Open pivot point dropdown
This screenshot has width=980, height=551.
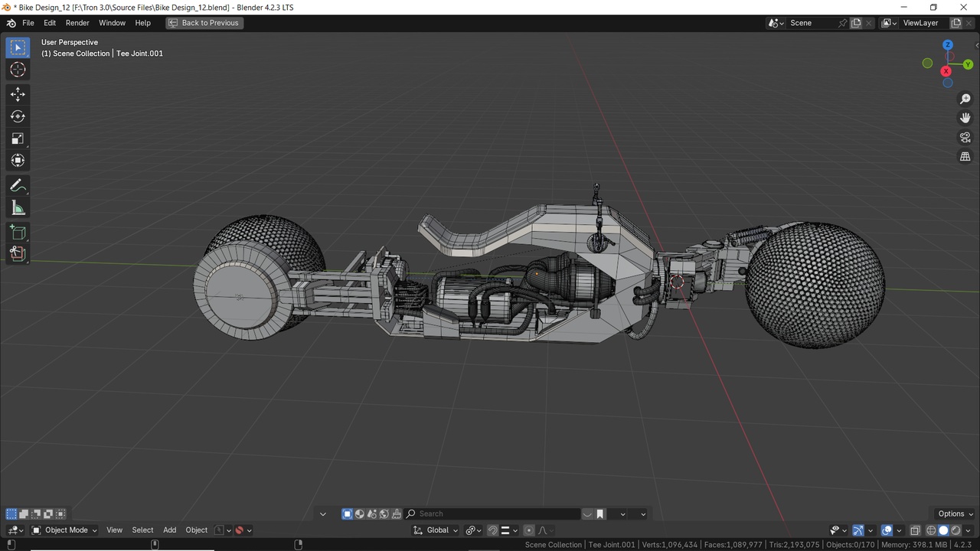(475, 530)
